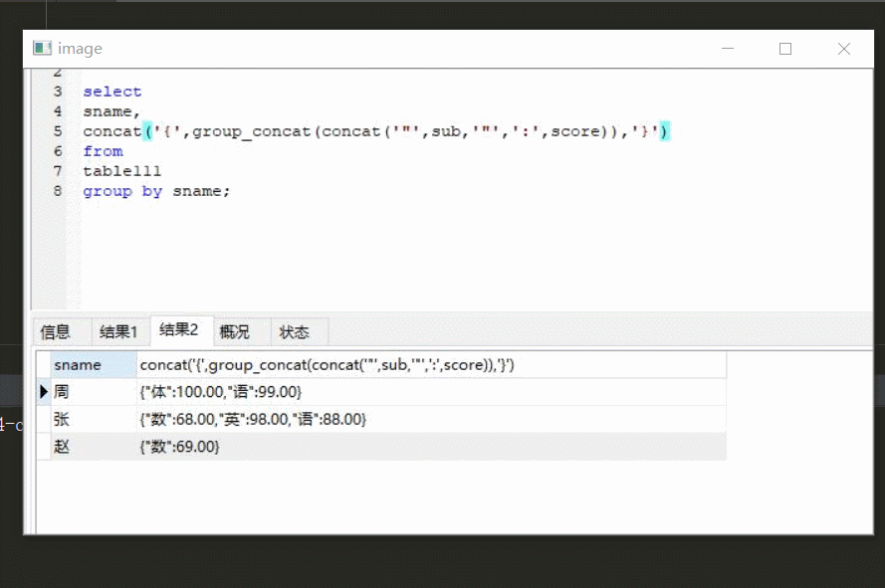The height and width of the screenshot is (588, 885).
Task: Click the select keyword on line 3
Action: pos(112,92)
